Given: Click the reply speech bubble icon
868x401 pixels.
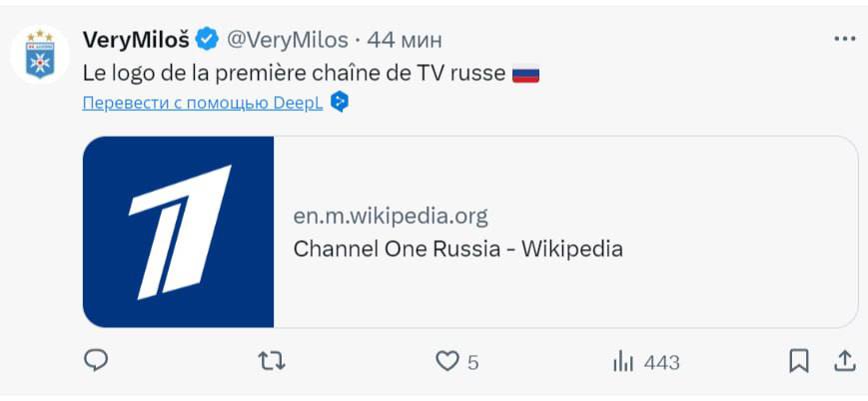Looking at the screenshot, I should tap(96, 360).
